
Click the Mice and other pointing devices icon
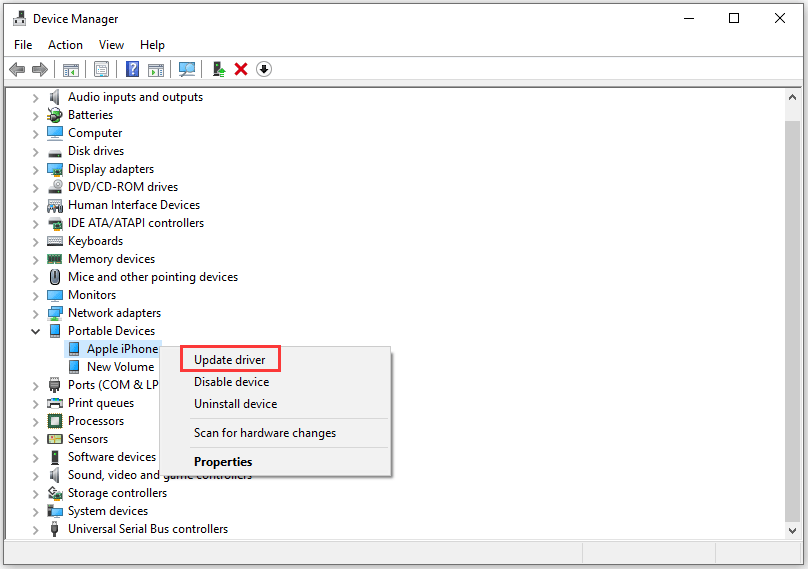click(x=55, y=277)
